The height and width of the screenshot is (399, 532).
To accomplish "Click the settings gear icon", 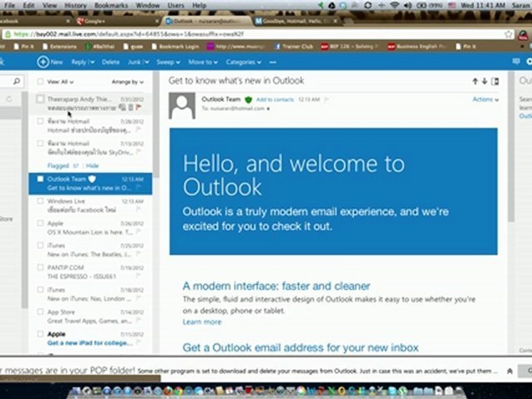I will (x=529, y=62).
